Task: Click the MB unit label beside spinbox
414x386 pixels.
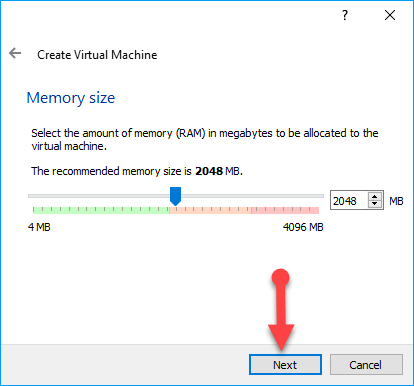Action: tap(396, 201)
